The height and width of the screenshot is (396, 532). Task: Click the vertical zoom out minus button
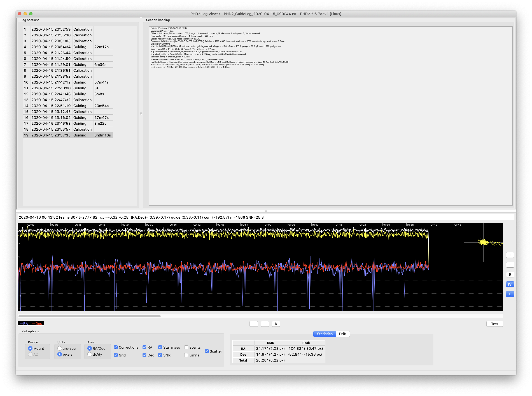510,265
